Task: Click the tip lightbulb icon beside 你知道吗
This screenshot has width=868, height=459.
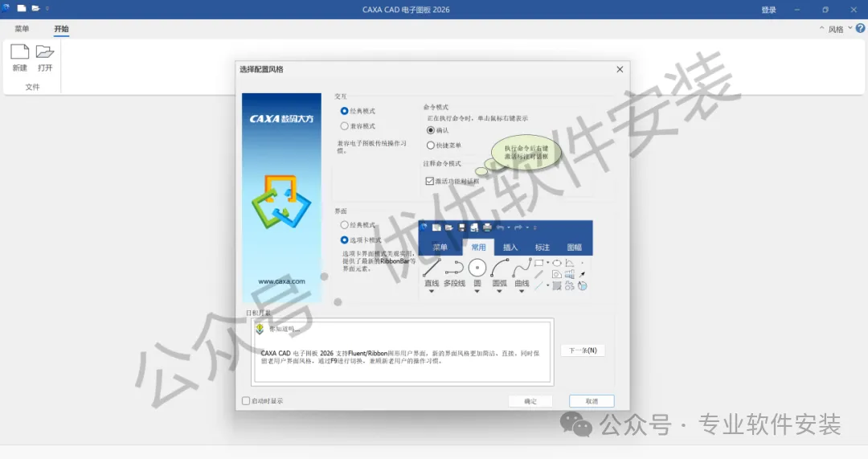Action: click(260, 329)
